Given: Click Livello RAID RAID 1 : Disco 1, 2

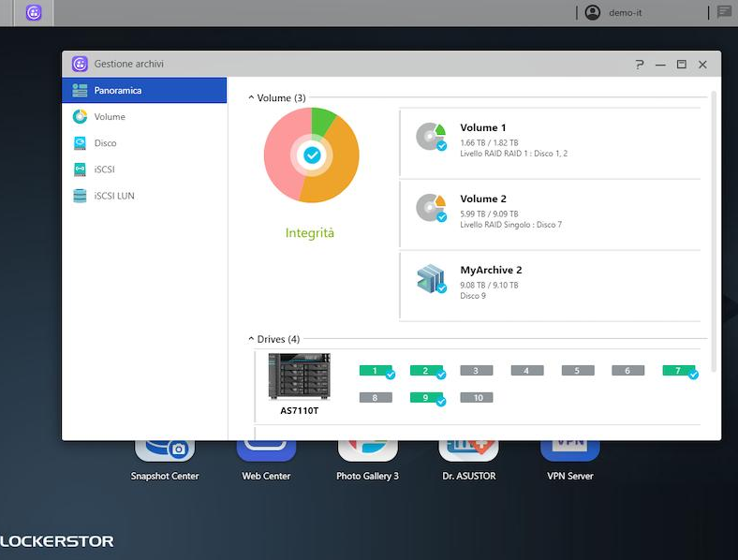Looking at the screenshot, I should [x=513, y=154].
